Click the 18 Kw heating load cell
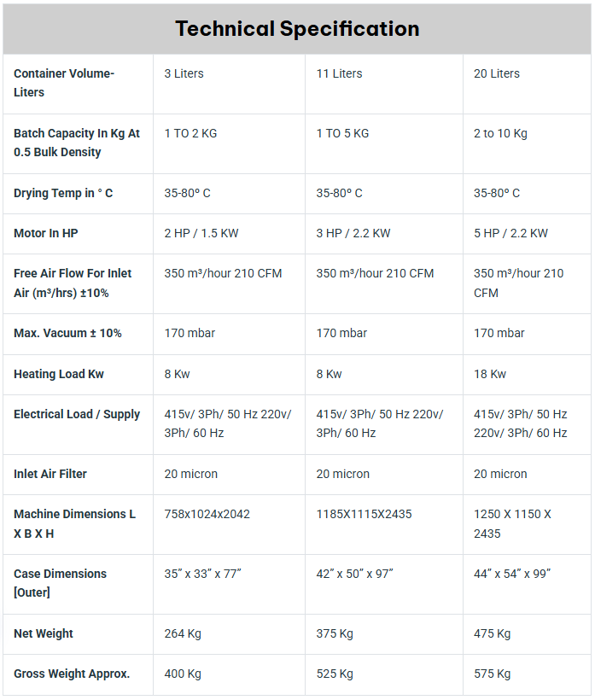Screen dimensions: 595x700 point(490,374)
